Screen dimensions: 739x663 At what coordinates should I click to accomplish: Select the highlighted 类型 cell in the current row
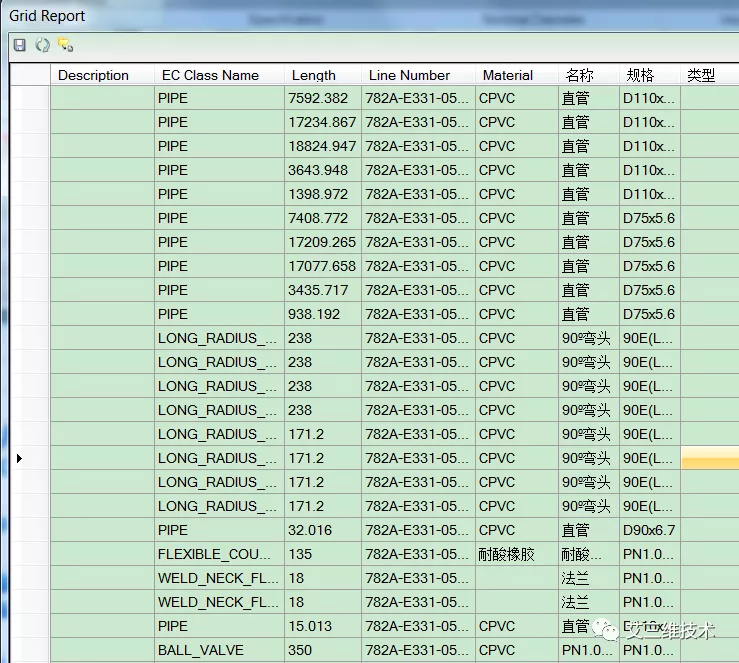tap(709, 458)
